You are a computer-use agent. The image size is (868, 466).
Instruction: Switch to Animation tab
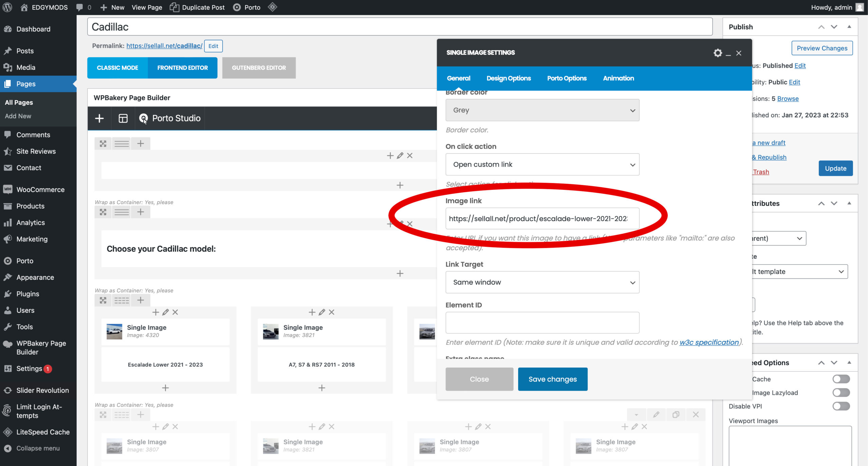pos(618,78)
